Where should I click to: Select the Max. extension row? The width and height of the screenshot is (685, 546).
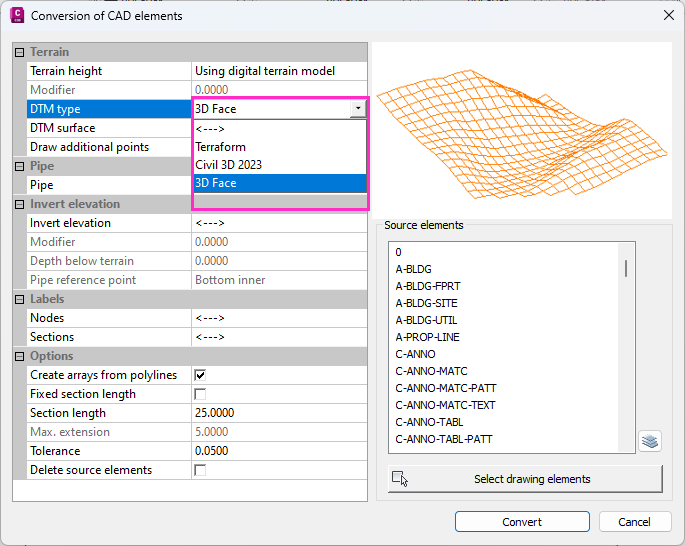coord(197,432)
